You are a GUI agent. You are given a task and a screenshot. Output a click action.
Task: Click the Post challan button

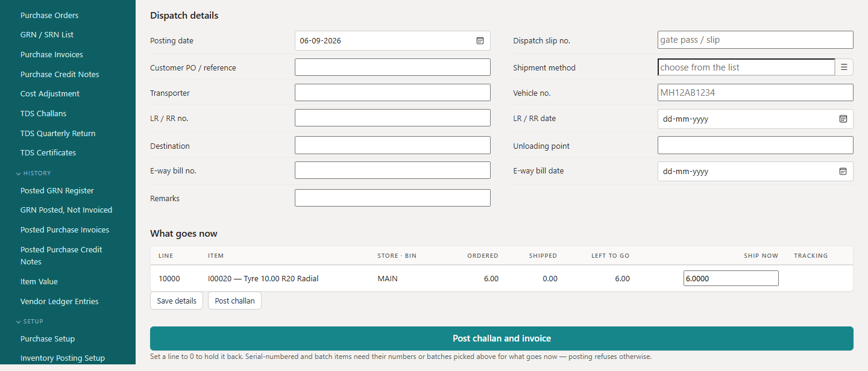pos(234,301)
